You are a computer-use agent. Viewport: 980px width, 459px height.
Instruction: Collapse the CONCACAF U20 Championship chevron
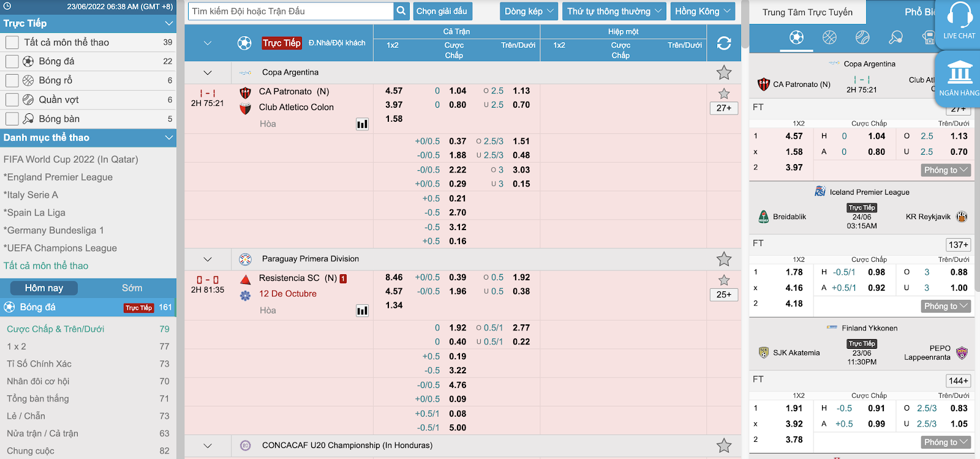(x=208, y=446)
